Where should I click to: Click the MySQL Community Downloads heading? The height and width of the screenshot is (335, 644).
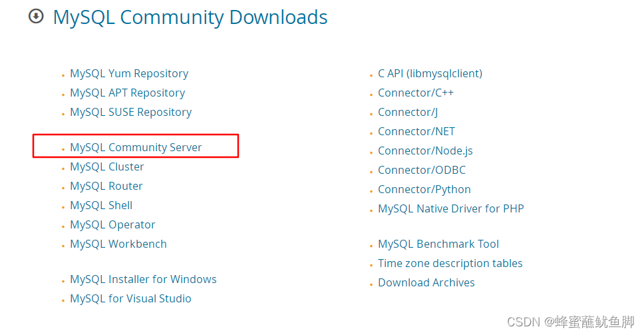point(190,17)
